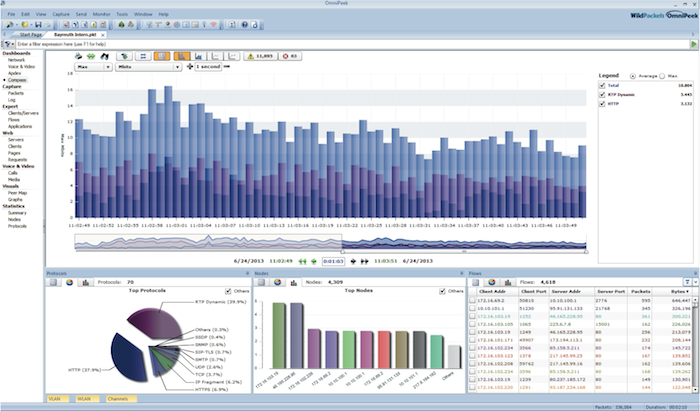Show Nodes panel as bar chart
This screenshot has width=700, height=411.
coord(293,282)
